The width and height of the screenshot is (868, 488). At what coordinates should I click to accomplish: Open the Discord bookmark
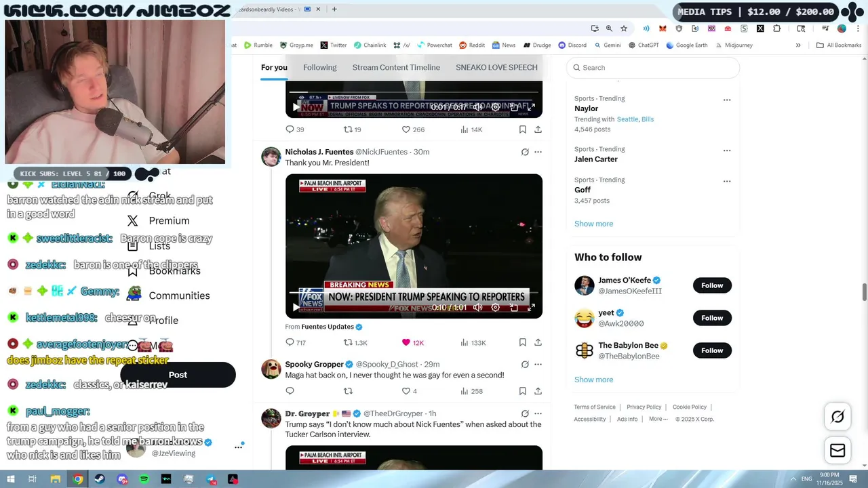click(572, 45)
